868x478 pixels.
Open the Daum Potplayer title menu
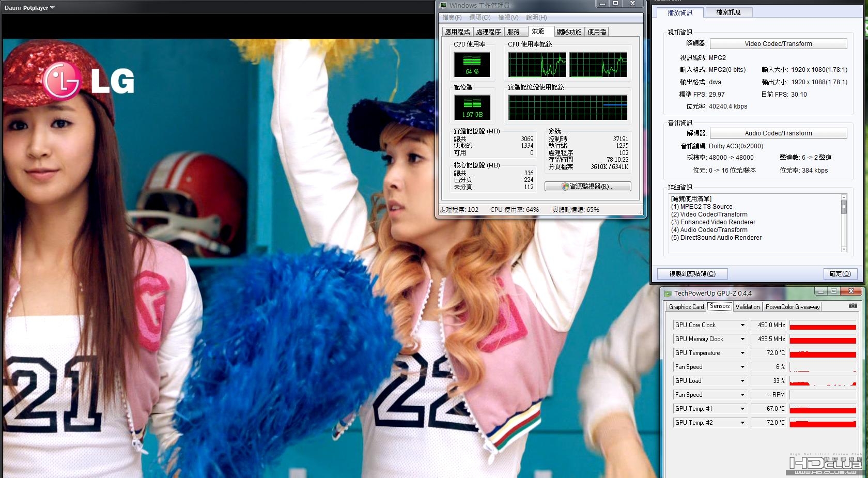(29, 8)
